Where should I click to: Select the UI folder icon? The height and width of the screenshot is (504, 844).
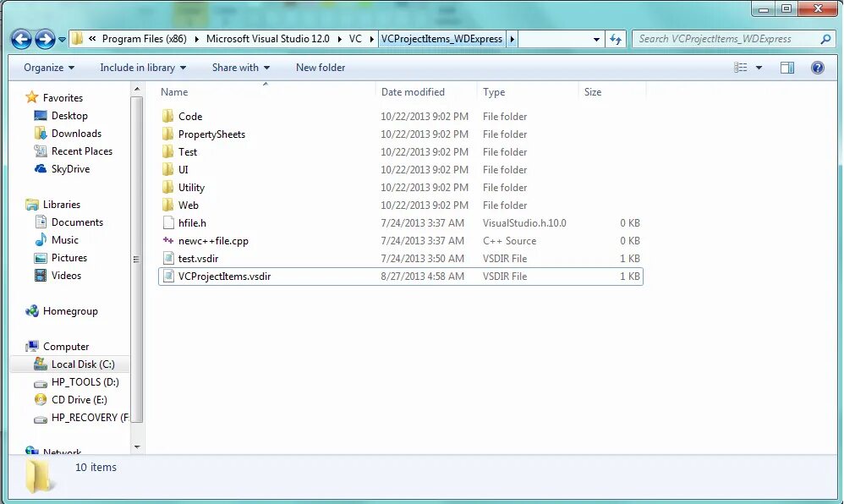coord(168,170)
